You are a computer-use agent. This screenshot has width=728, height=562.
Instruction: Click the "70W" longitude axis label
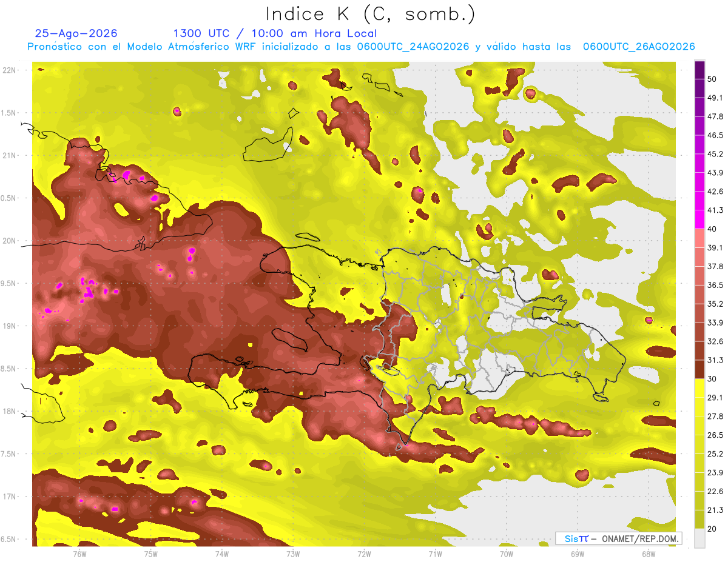506,554
